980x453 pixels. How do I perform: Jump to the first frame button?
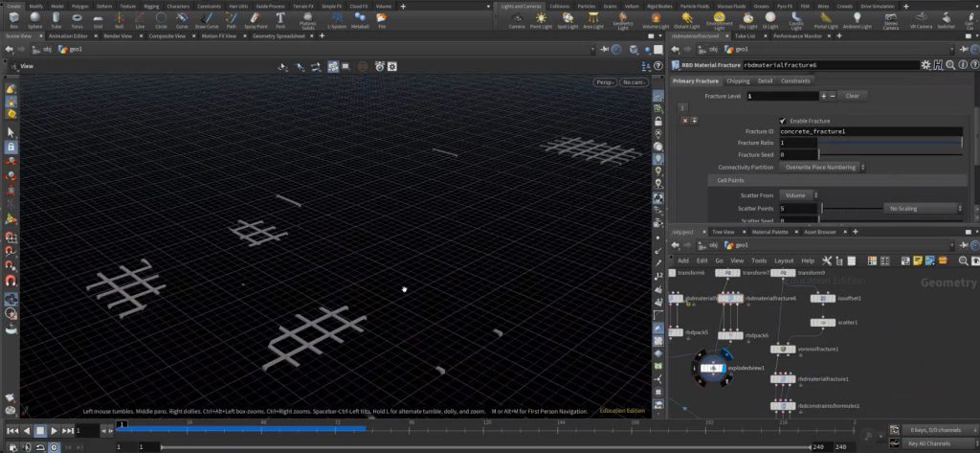pos(12,430)
